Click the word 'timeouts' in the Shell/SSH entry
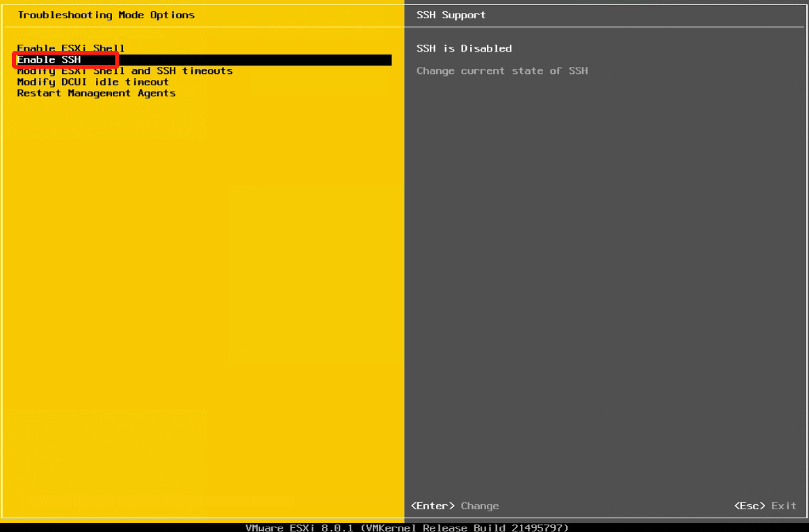This screenshot has height=532, width=809. pos(207,71)
